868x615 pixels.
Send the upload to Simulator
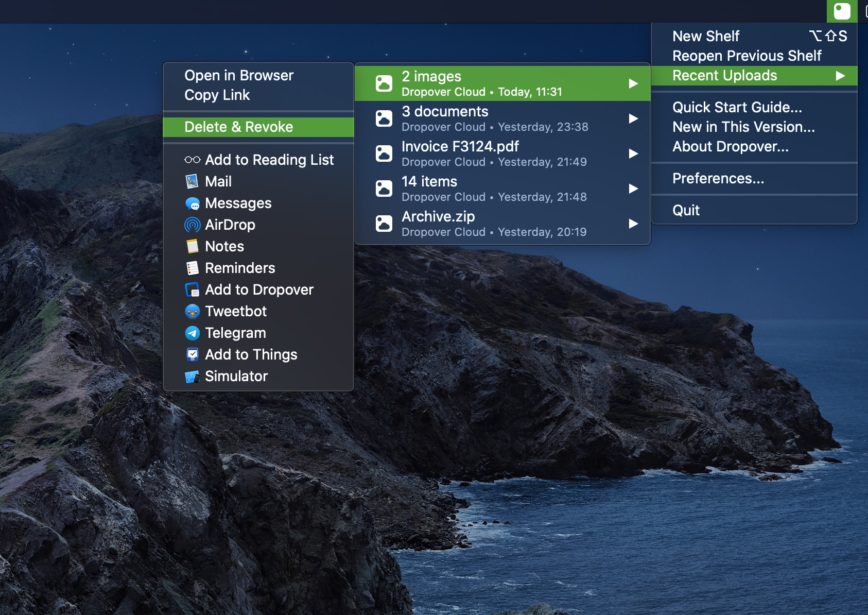(x=258, y=376)
